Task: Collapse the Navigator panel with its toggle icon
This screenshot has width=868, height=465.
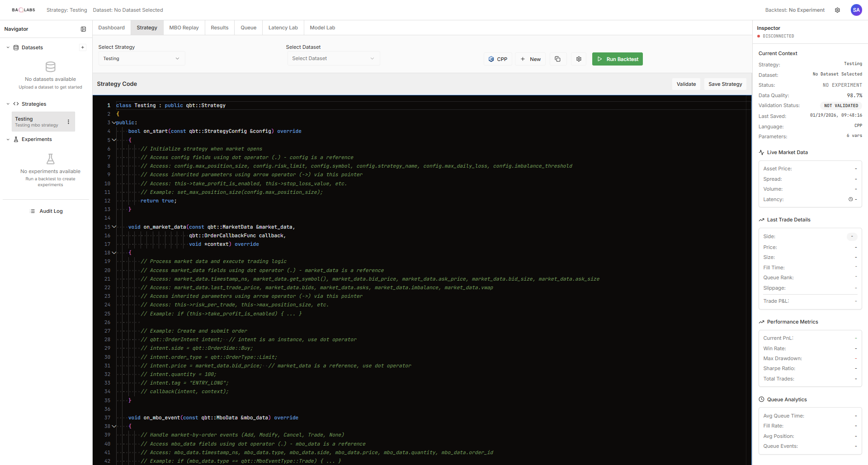Action: coord(84,29)
